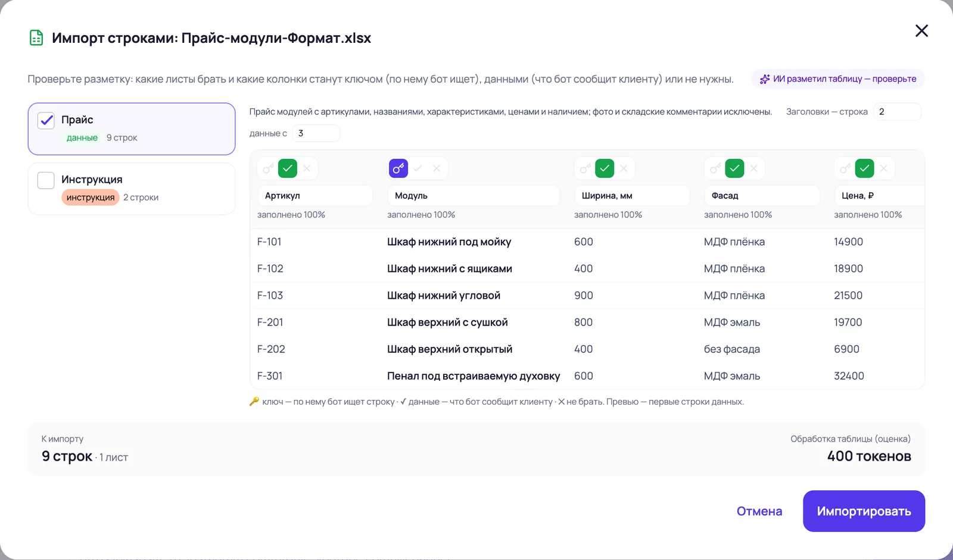
Task: Click the Импортировать button
Action: point(864,511)
